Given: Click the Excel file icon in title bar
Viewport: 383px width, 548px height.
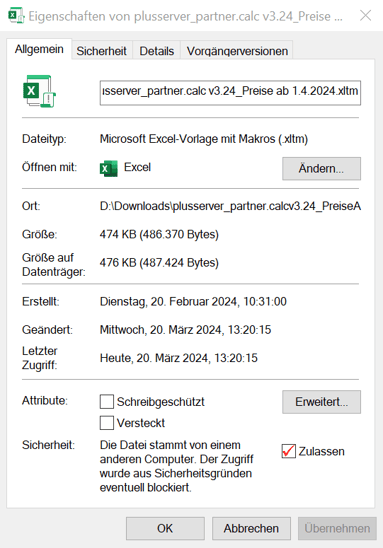Looking at the screenshot, I should point(16,16).
